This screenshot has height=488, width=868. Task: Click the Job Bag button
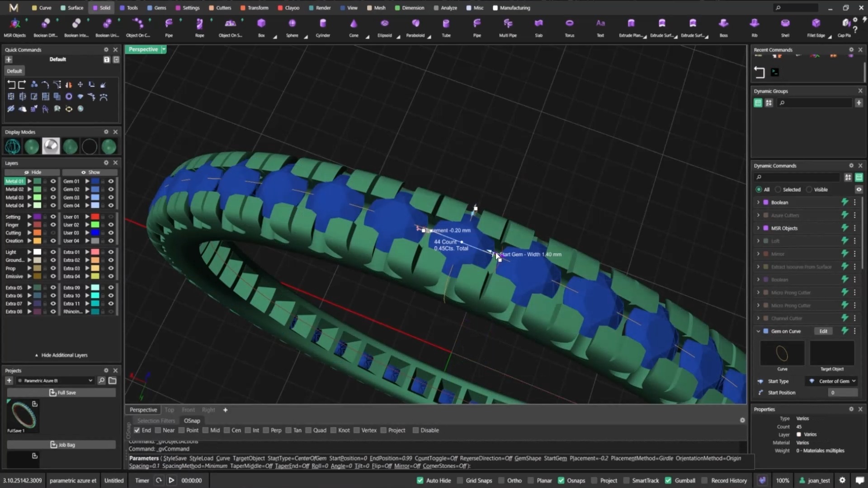61,445
